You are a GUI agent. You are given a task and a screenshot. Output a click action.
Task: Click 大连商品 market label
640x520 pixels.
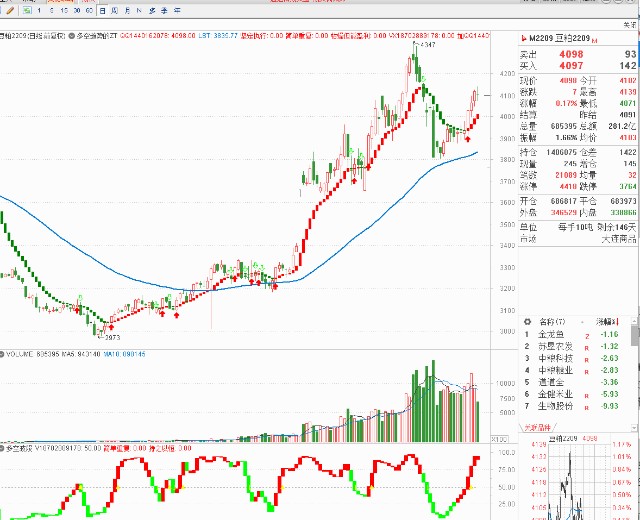tap(619, 239)
